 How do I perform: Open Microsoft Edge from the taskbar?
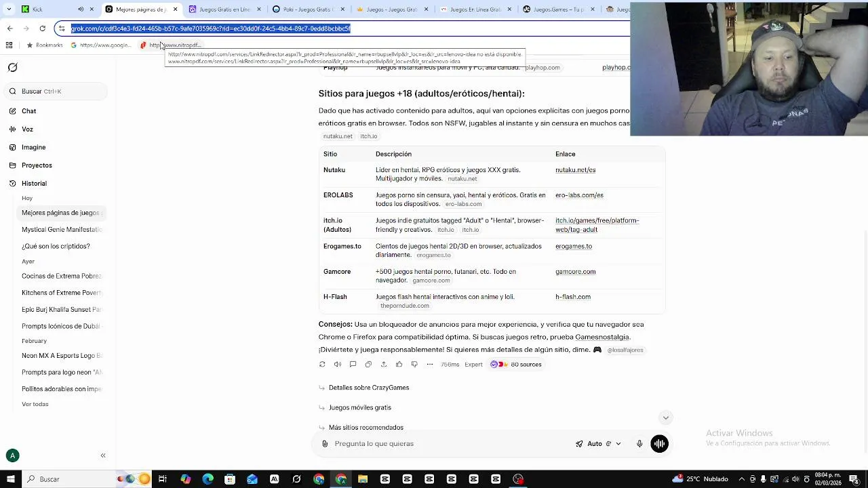[208, 479]
